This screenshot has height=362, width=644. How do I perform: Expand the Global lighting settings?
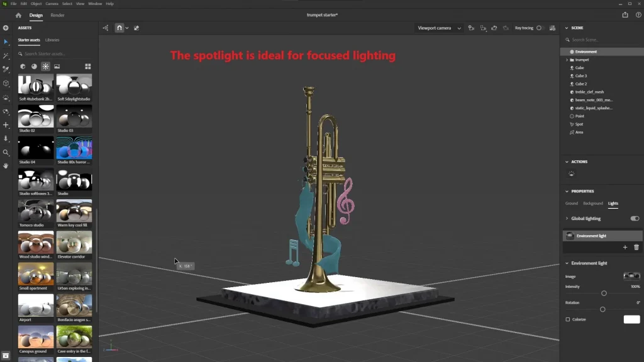[567, 218]
